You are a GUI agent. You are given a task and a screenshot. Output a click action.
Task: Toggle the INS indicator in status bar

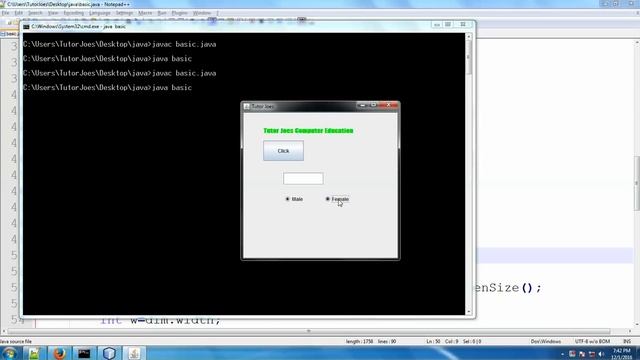[627, 341]
